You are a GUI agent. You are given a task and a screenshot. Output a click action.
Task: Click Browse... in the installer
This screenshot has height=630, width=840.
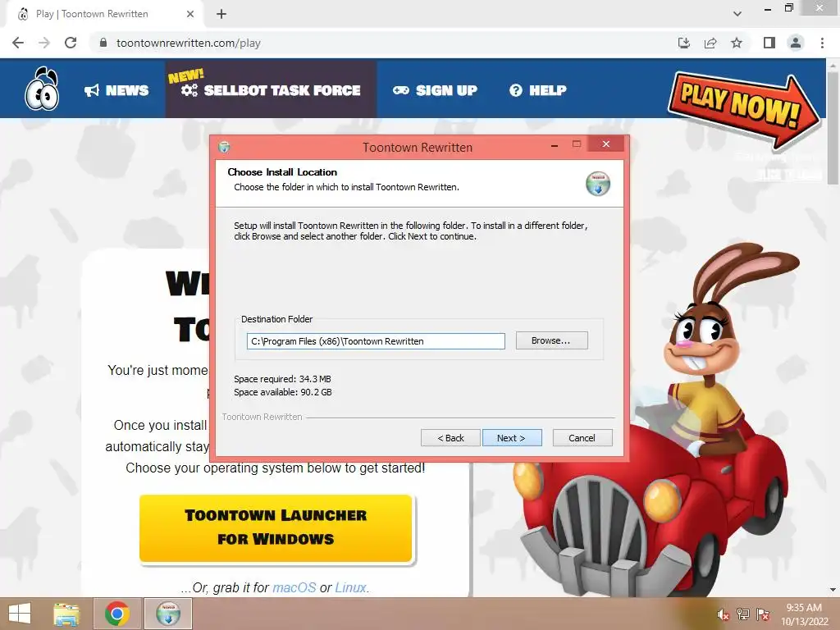click(551, 340)
